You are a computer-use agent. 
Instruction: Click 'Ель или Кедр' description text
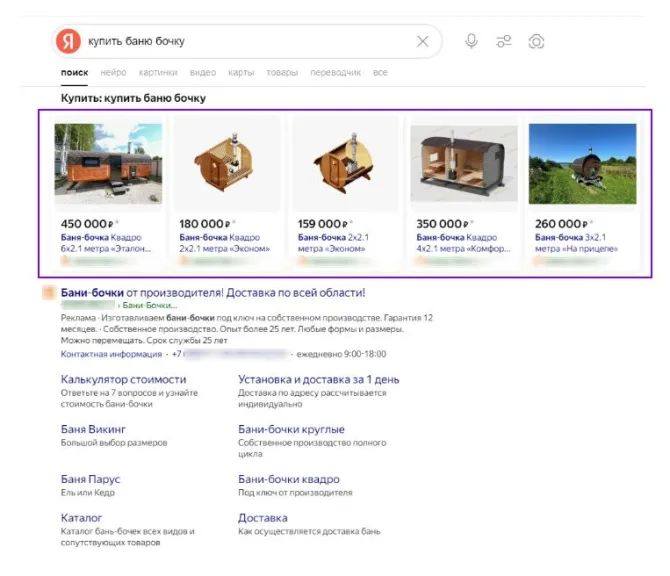(x=88, y=493)
